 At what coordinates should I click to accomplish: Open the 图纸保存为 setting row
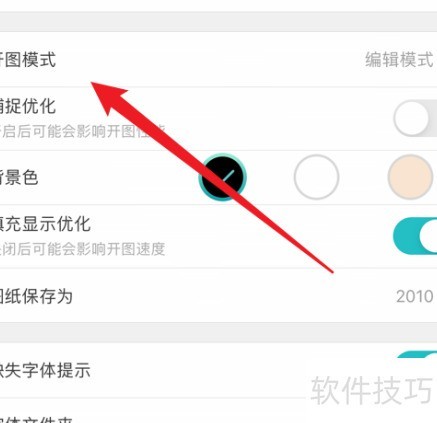[218, 296]
